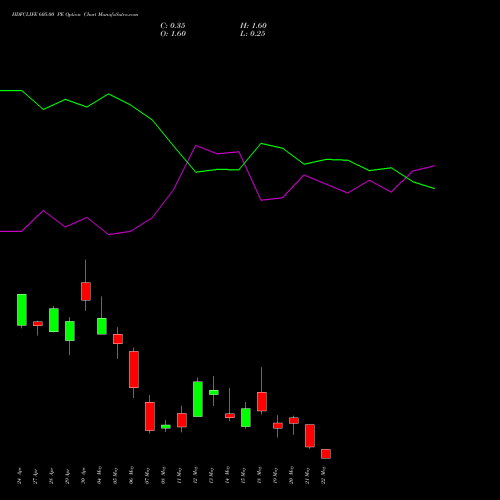Click the '12 May' date axis label
This screenshot has width=500, height=500.
click(x=196, y=475)
